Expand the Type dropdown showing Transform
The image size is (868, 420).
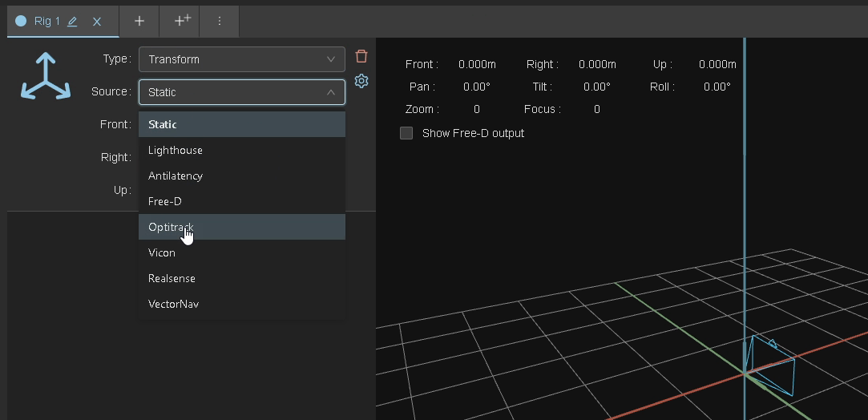[241, 59]
